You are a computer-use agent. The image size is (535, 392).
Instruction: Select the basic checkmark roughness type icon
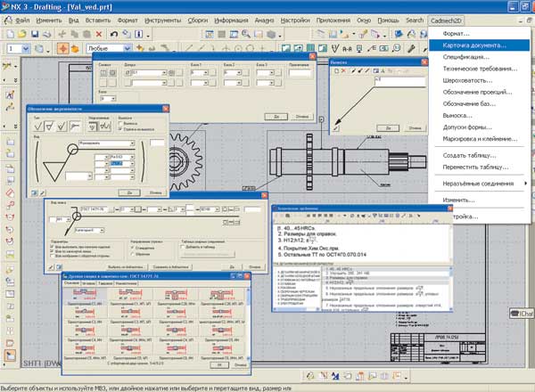[x=38, y=127]
